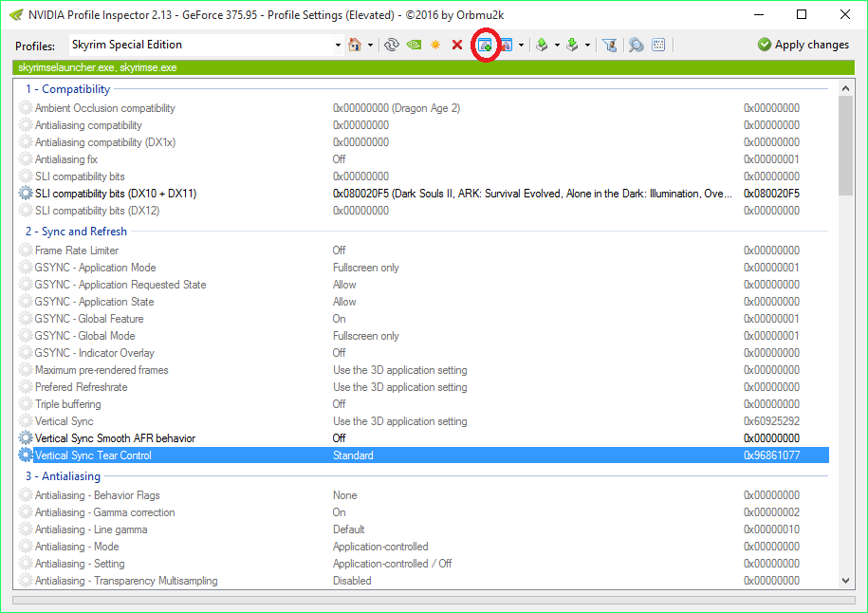This screenshot has height=613, width=868.
Task: Click the green NVIDIA restore defaults icon
Action: pyautogui.click(x=414, y=45)
